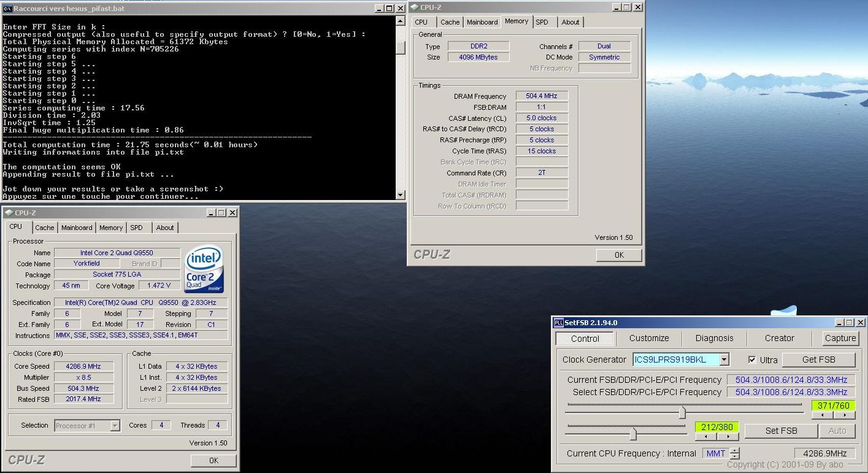
Task: Click the SetFSB title bar icon
Action: [558, 323]
